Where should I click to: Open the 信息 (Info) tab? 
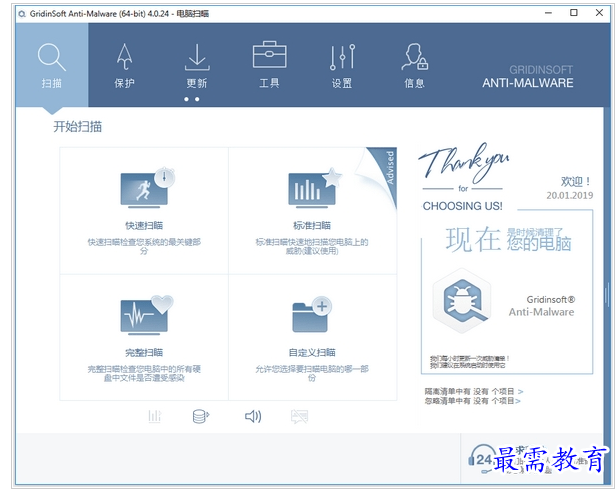(x=415, y=65)
